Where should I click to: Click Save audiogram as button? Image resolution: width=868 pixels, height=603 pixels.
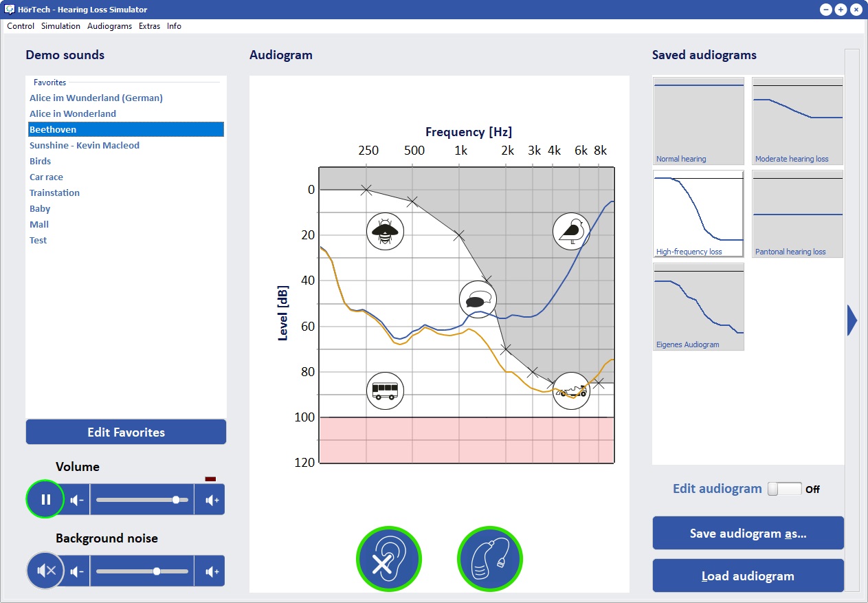point(748,534)
